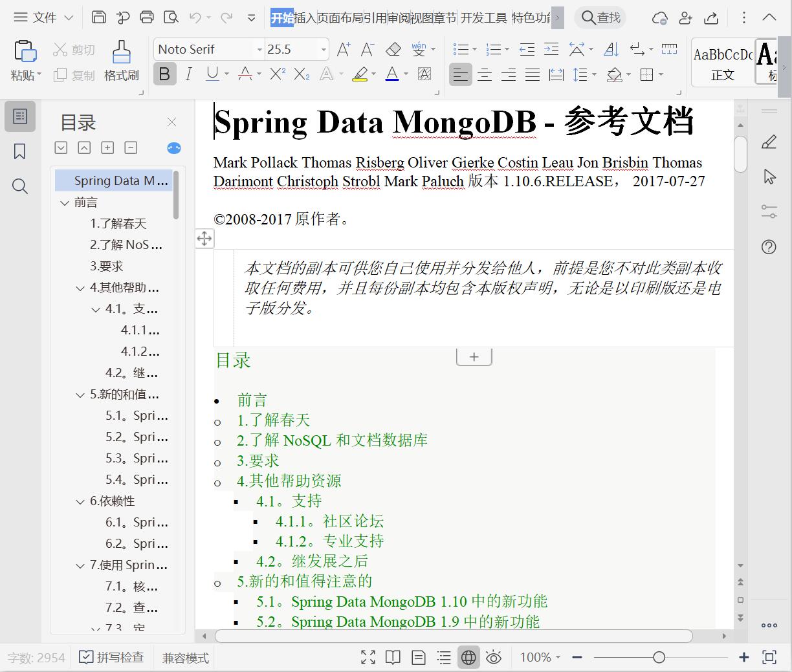792x672 pixels.
Task: Toggle align left paragraph button
Action: [460, 75]
